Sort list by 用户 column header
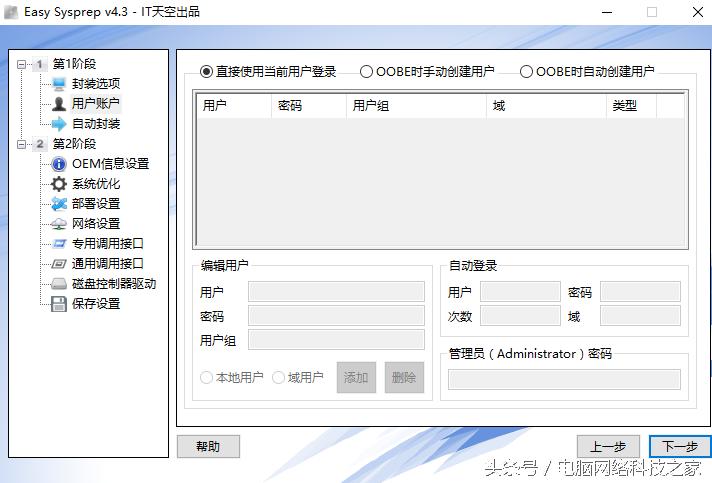712x483 pixels. pyautogui.click(x=234, y=106)
